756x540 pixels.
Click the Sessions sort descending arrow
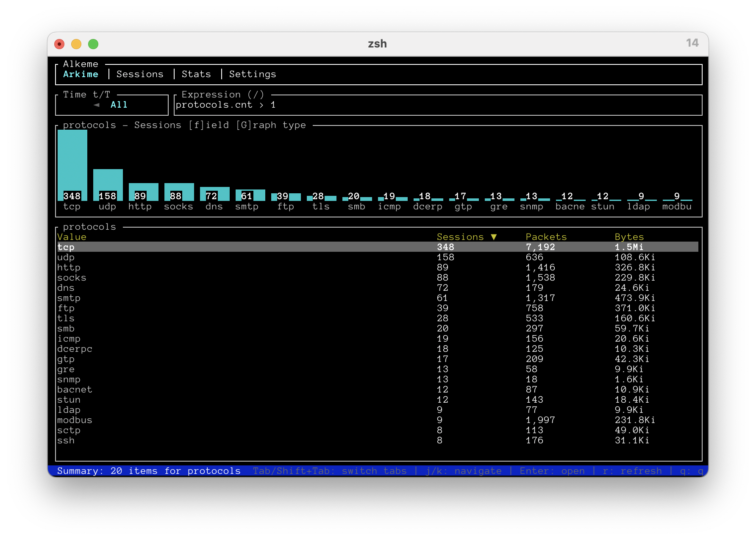coord(494,237)
